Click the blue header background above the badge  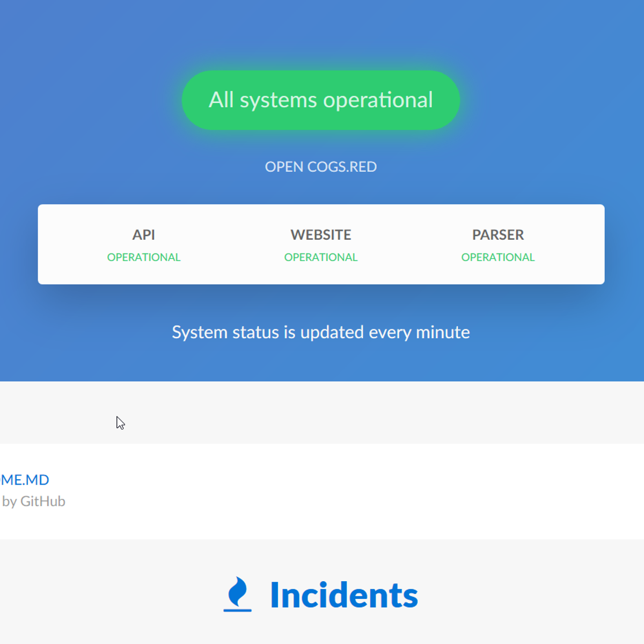point(322,32)
